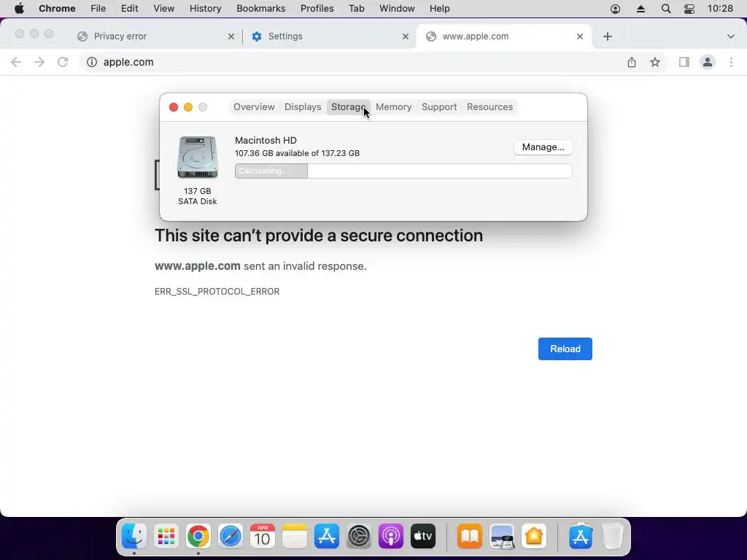Open the Chrome profile avatar button
The width and height of the screenshot is (747, 560).
(708, 62)
